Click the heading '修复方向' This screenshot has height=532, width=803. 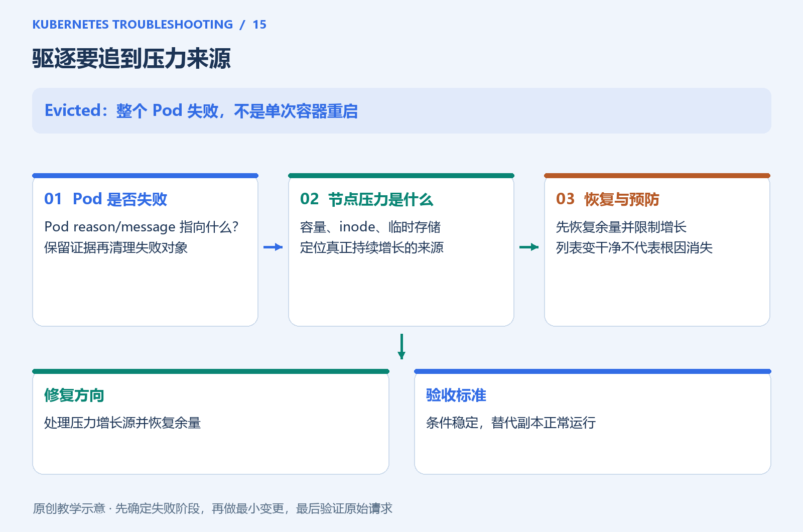(74, 395)
